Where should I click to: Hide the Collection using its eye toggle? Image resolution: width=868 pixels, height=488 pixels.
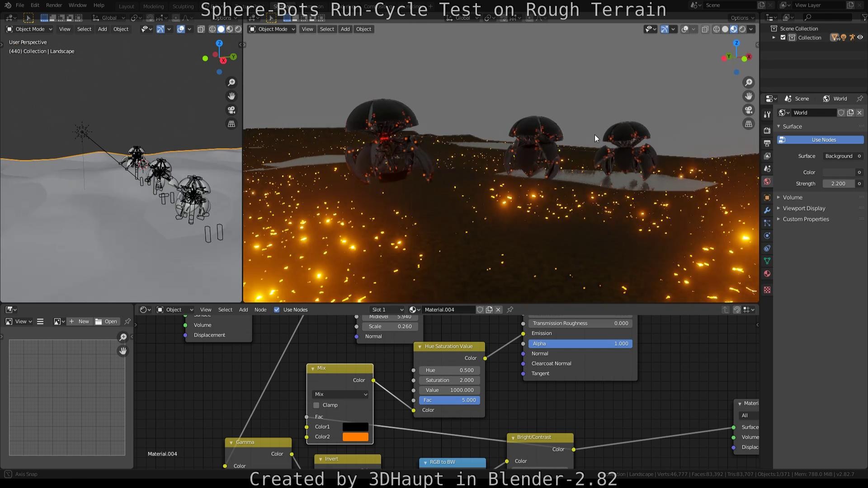pyautogui.click(x=860, y=38)
